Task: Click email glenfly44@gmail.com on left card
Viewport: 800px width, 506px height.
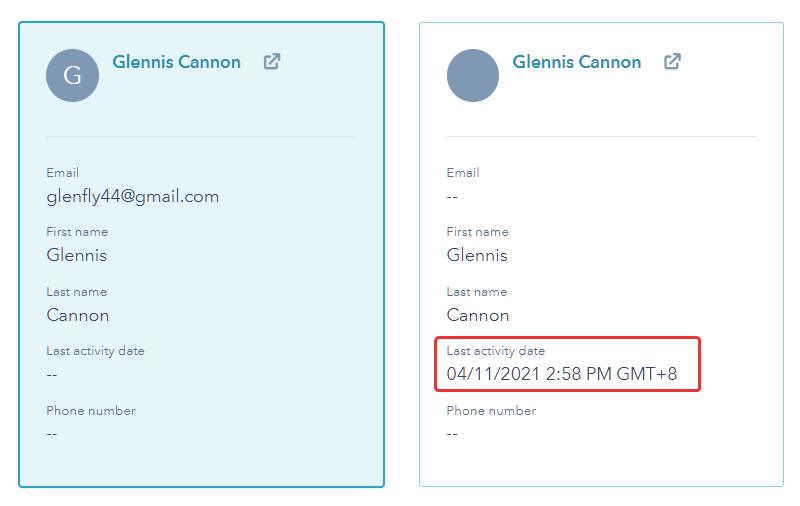Action: click(133, 196)
